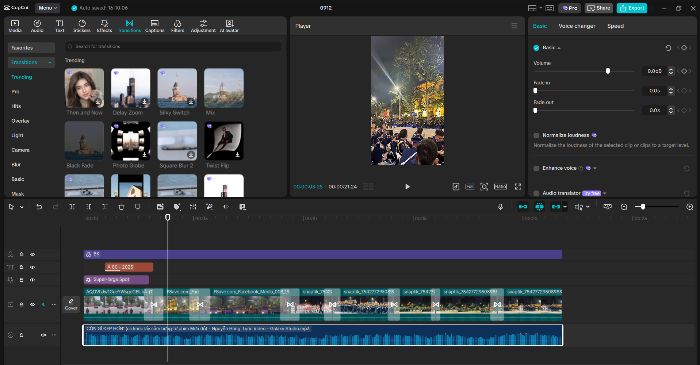The height and width of the screenshot is (365, 700).
Task: Click the Search for transitions field
Action: tap(173, 46)
